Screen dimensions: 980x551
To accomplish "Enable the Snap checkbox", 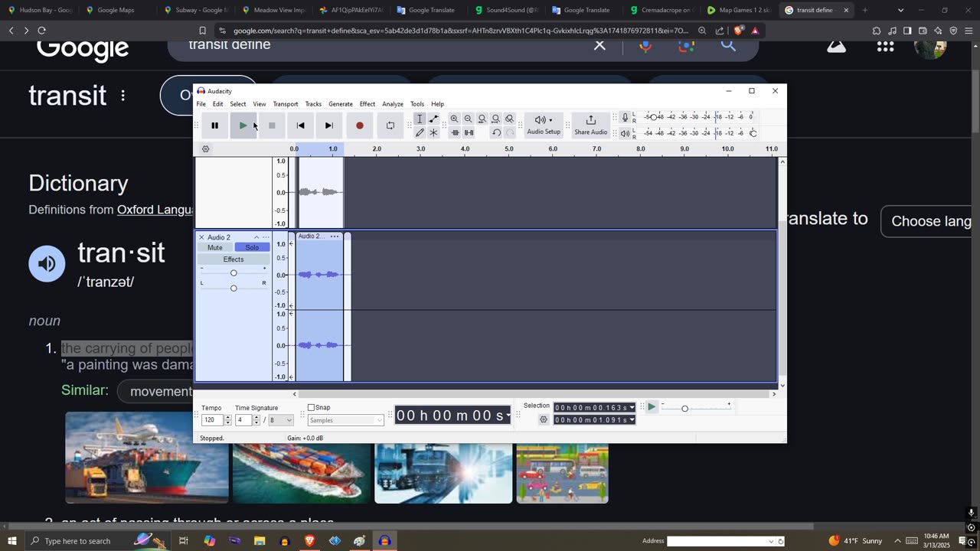I will (311, 408).
